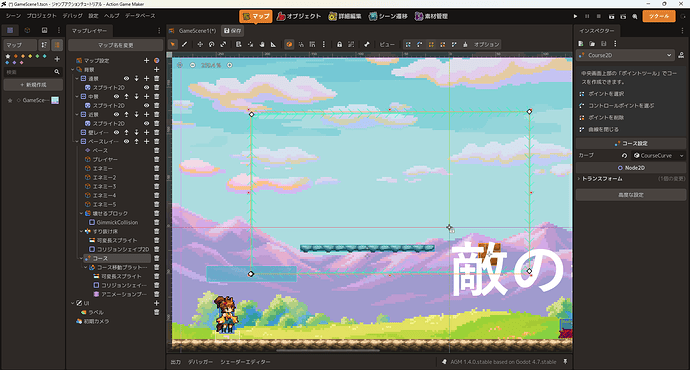Click the lock node icon in toolbar
The width and height of the screenshot is (690, 370).
tap(339, 44)
